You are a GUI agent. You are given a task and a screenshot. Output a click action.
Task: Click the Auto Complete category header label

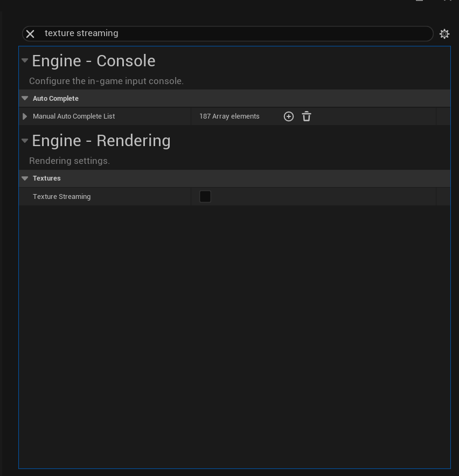[x=55, y=99]
